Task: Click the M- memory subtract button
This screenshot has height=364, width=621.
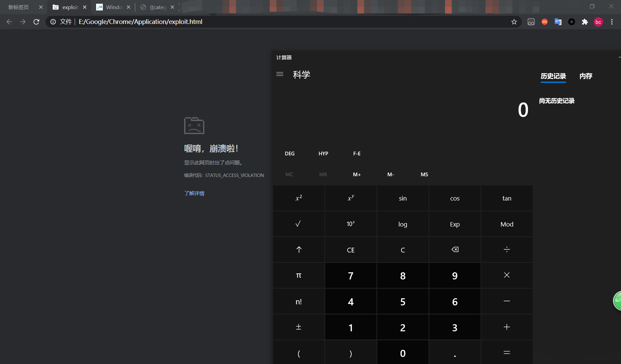Action: 390,175
